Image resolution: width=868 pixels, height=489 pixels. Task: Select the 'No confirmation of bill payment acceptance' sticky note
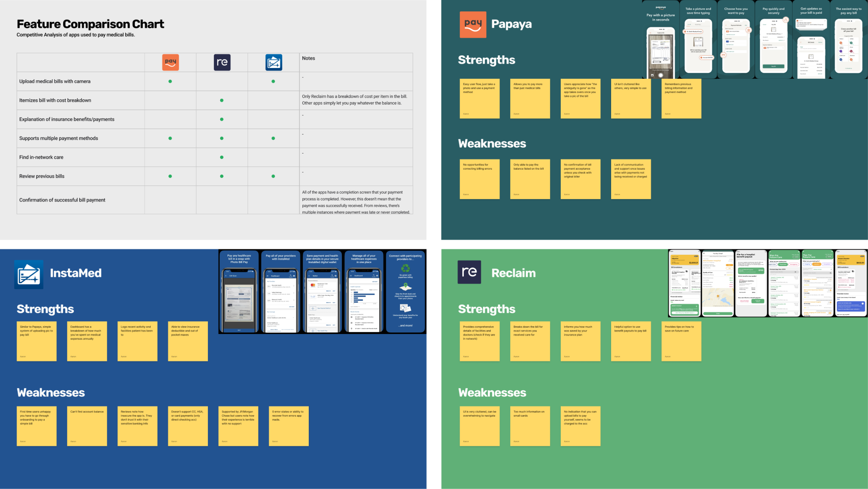pos(580,179)
